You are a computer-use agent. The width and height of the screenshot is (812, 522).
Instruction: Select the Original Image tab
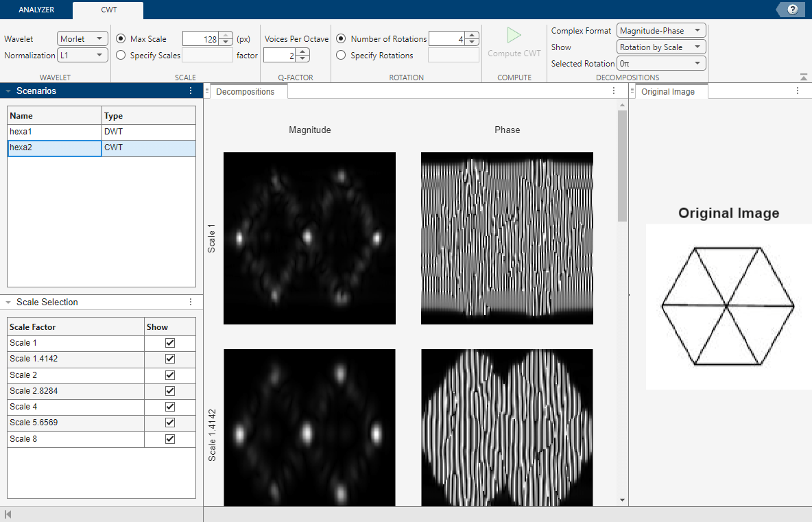(668, 92)
